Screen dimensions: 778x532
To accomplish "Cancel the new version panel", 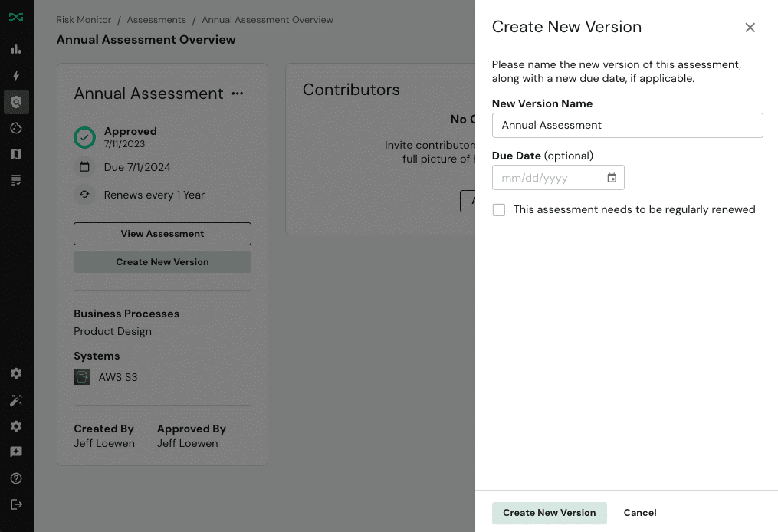I will [640, 513].
